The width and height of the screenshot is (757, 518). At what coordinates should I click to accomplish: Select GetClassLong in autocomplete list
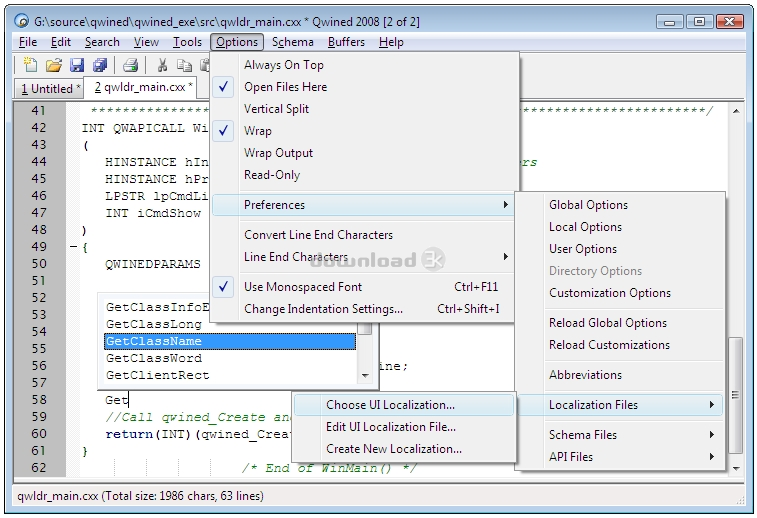click(x=230, y=324)
